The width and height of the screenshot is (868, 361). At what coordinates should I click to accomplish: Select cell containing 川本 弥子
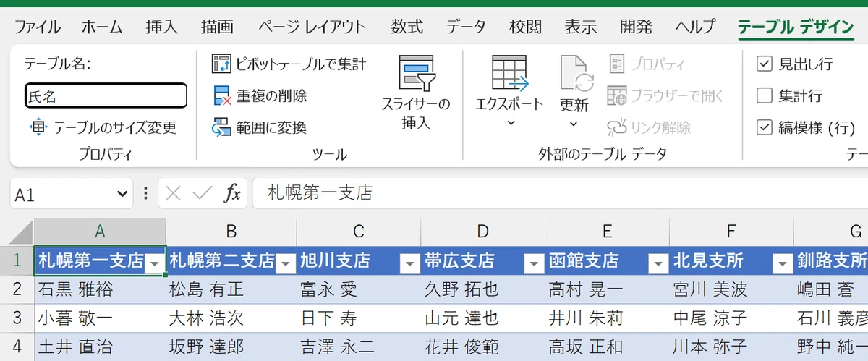(732, 347)
